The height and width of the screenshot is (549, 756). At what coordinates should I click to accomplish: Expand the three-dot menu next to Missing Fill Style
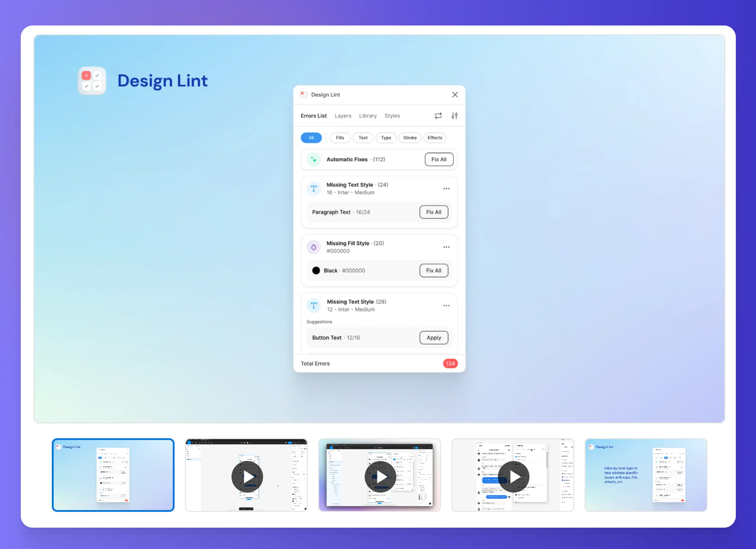pyautogui.click(x=447, y=247)
